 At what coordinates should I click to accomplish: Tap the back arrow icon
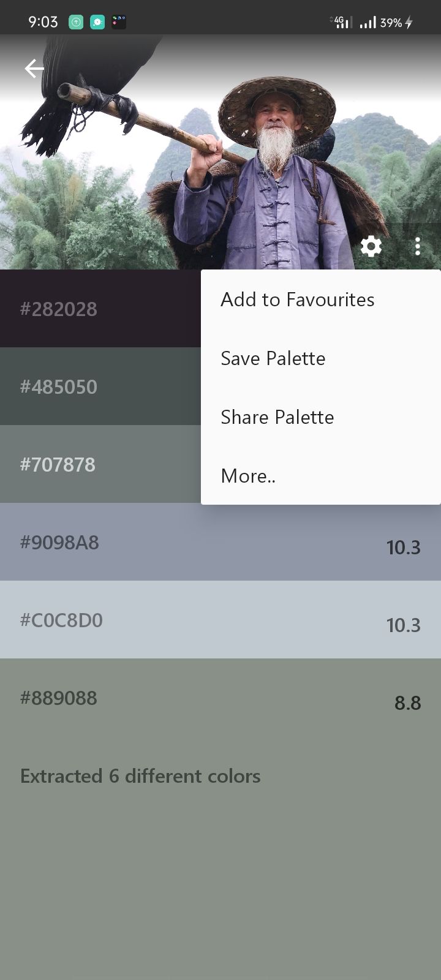coord(34,69)
